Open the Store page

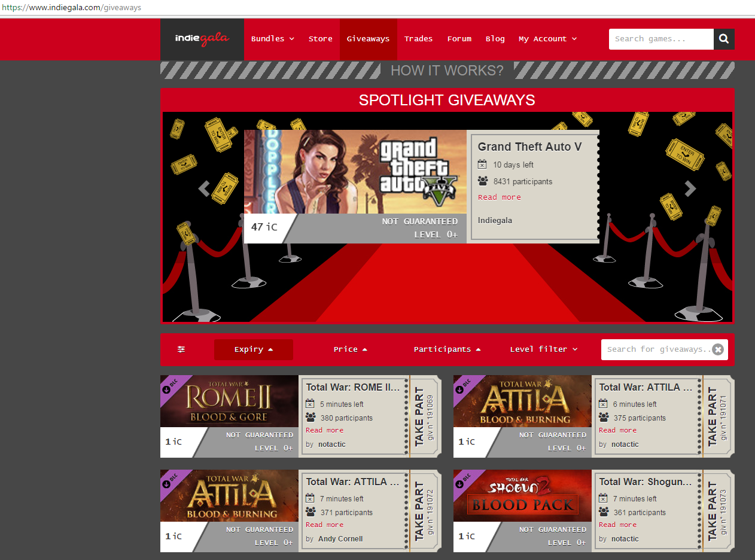point(321,39)
